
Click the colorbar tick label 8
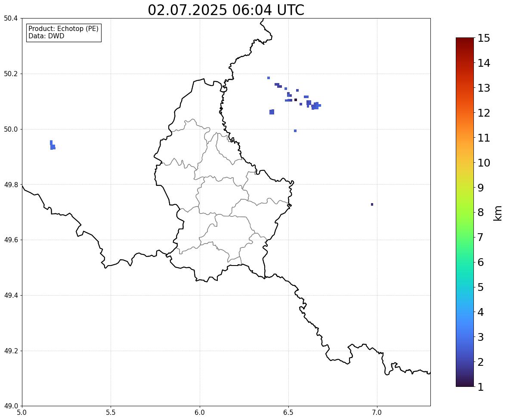[481, 213]
